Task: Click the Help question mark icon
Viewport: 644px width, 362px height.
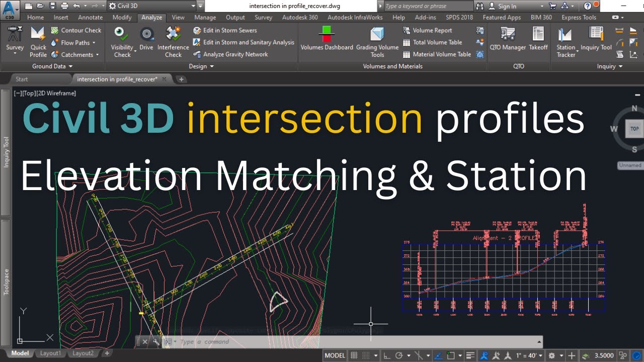Action: point(588,6)
